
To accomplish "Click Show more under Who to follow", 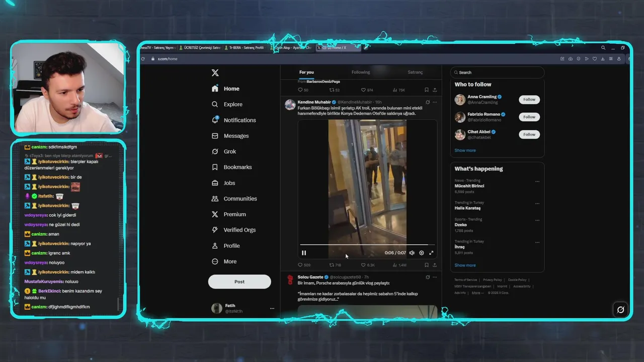I will pos(465,150).
